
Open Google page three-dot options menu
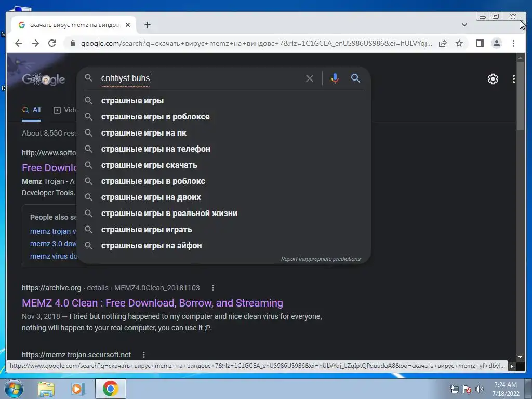point(514,79)
